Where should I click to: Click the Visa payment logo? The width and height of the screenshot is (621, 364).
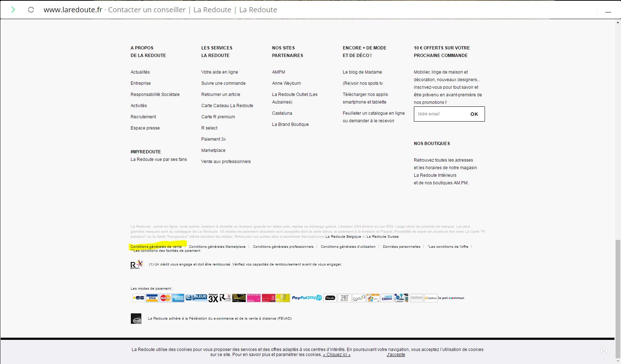coord(152,298)
